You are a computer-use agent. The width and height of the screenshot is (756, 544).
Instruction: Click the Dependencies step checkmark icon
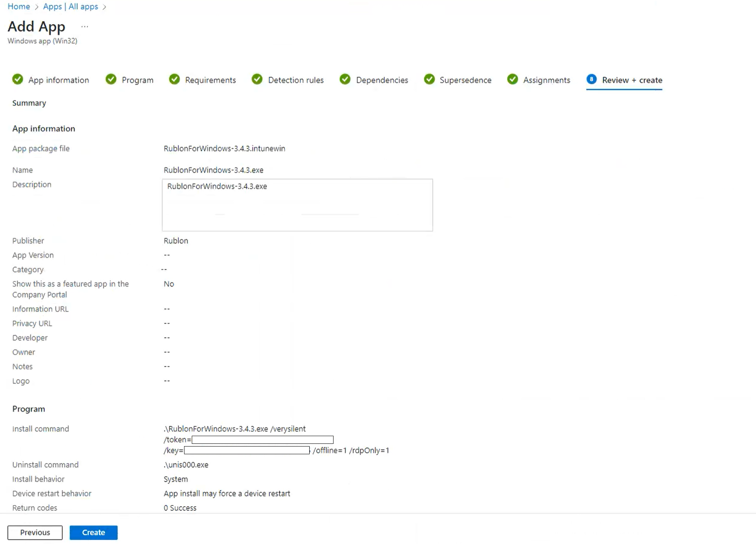pyautogui.click(x=345, y=79)
